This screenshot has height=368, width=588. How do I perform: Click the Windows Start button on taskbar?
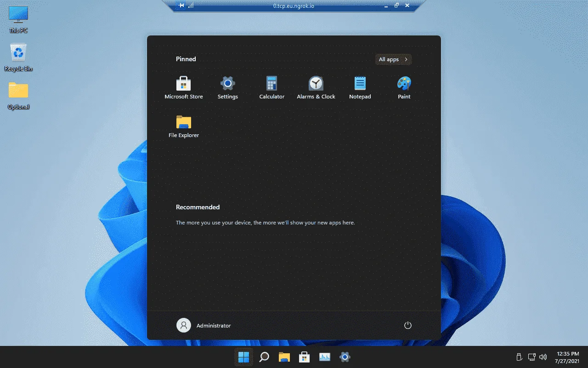(243, 357)
